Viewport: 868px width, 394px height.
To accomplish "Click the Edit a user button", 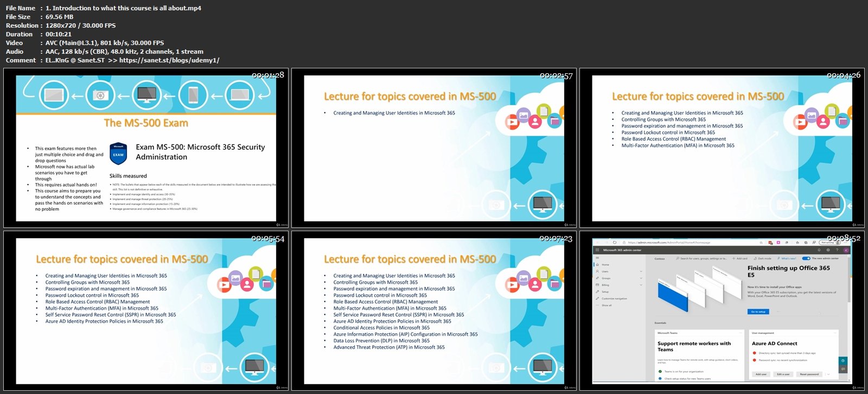I will point(783,374).
